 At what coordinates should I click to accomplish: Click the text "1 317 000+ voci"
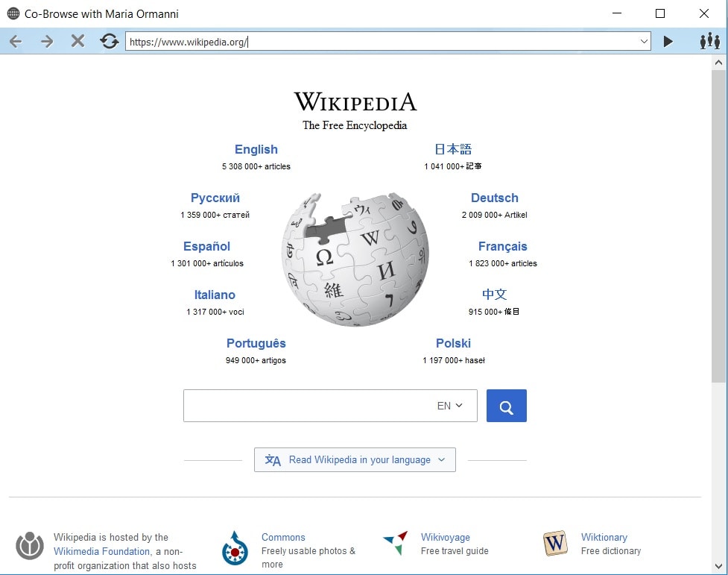click(x=215, y=312)
